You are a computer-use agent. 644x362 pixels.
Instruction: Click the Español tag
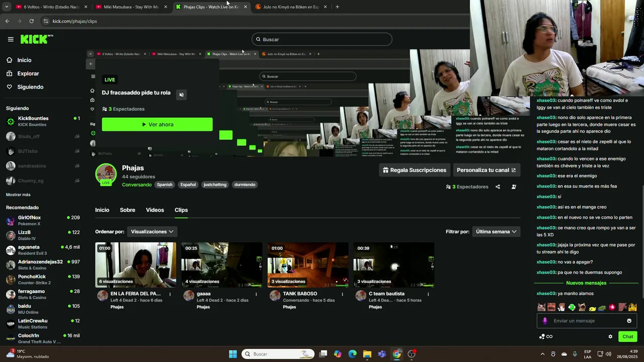point(188,185)
